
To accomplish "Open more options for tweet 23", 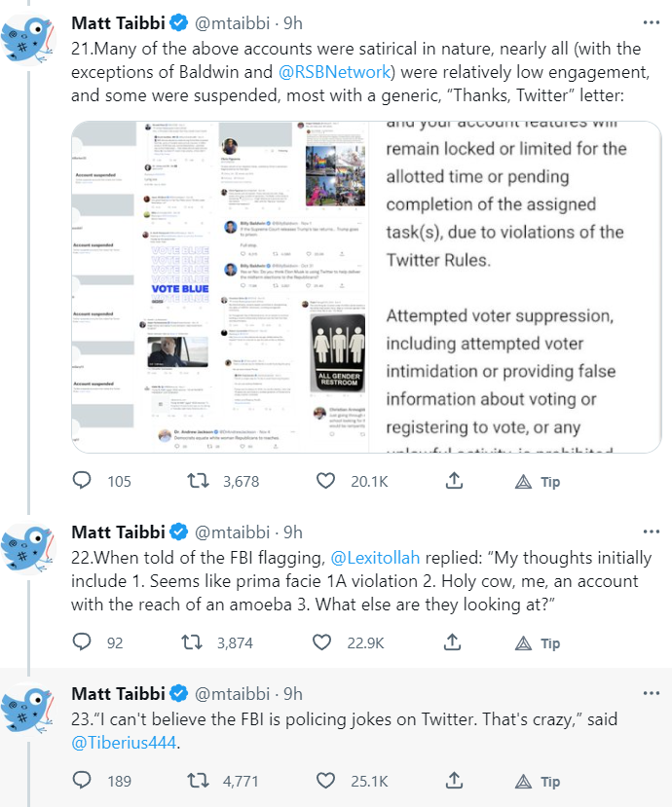I will click(x=651, y=693).
